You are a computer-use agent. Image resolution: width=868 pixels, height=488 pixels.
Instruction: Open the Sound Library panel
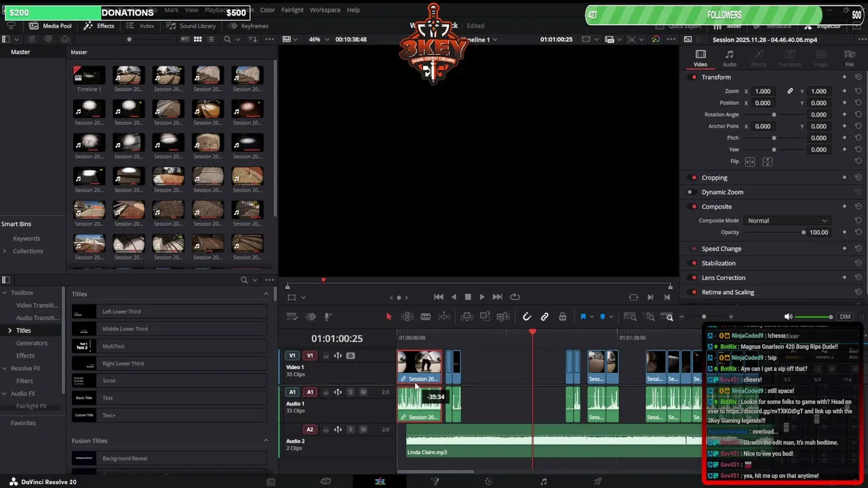tap(191, 26)
